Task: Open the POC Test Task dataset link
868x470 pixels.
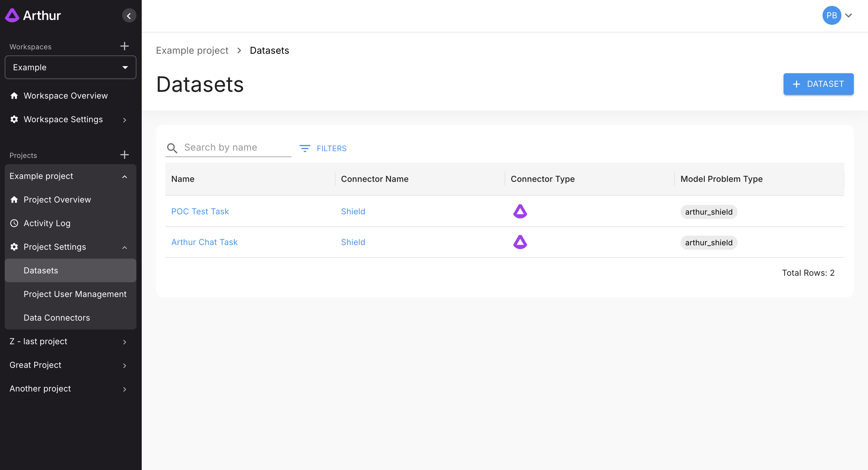Action: click(x=200, y=211)
